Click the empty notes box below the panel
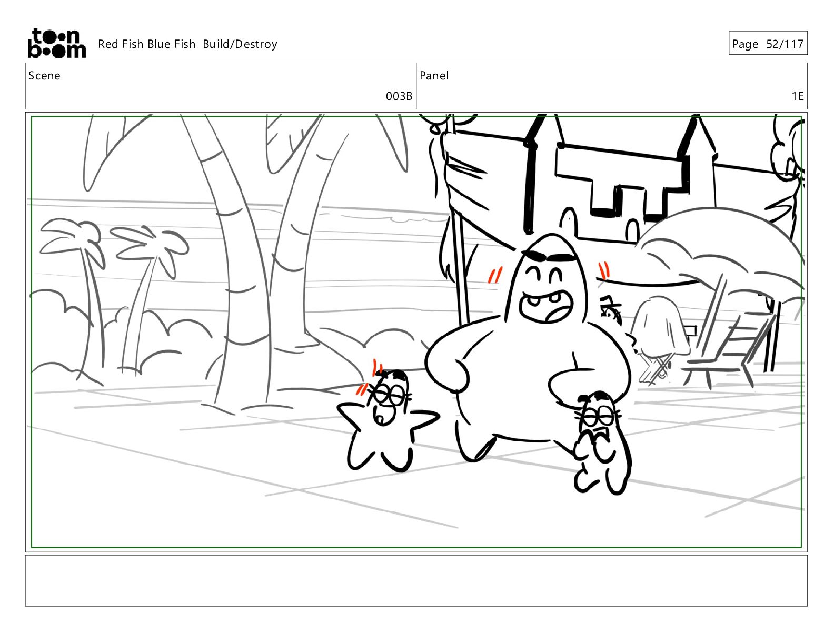The width and height of the screenshot is (834, 644). (416, 580)
